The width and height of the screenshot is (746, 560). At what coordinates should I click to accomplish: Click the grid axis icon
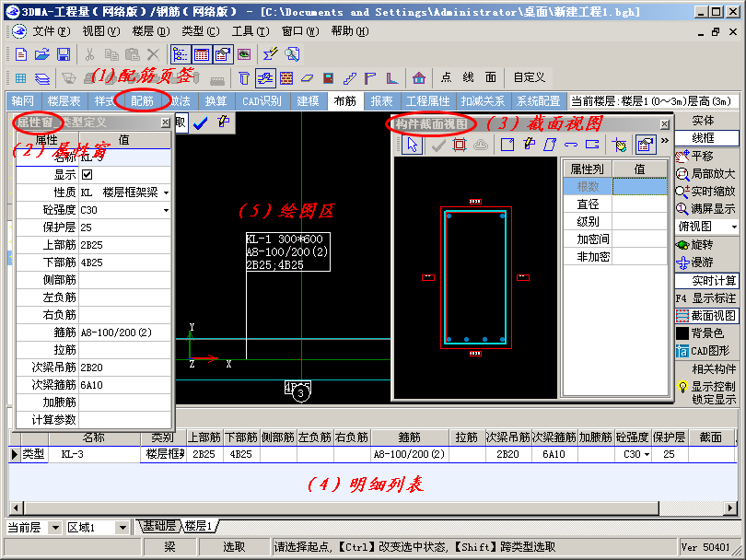pos(20,78)
